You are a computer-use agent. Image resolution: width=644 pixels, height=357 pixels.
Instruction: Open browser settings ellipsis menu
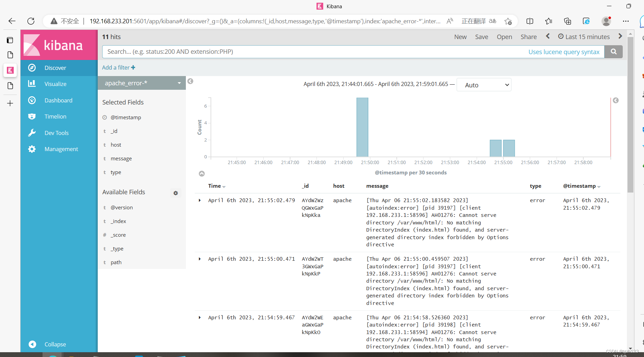pos(626,21)
